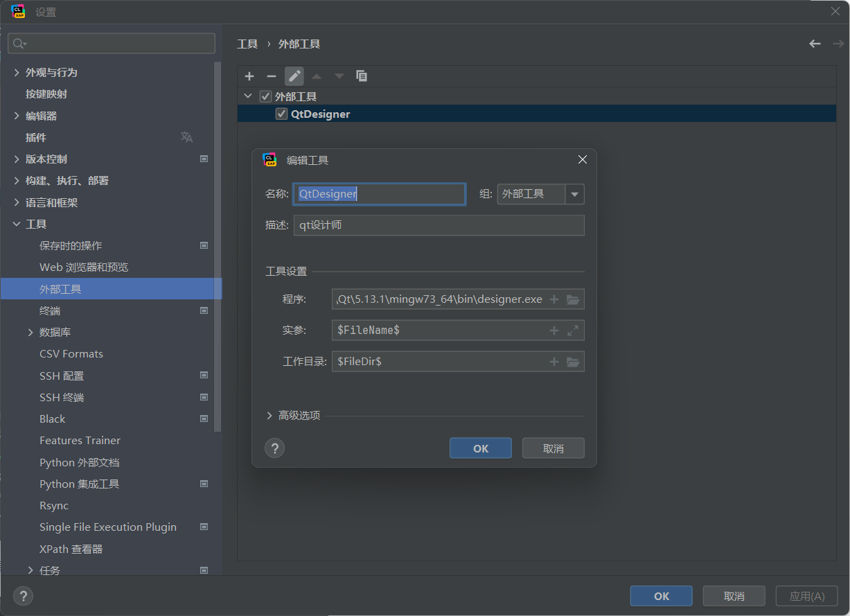
Task: Click OK in the Settings window
Action: (x=662, y=596)
